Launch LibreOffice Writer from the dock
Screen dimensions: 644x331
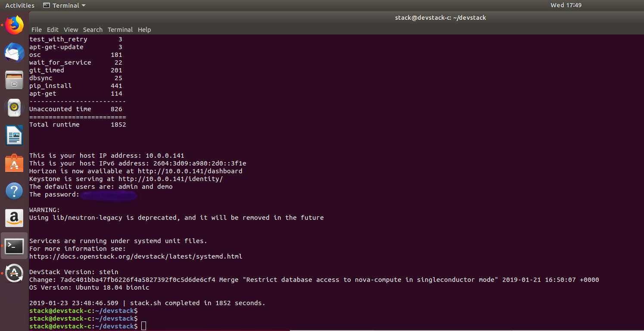[x=14, y=135]
